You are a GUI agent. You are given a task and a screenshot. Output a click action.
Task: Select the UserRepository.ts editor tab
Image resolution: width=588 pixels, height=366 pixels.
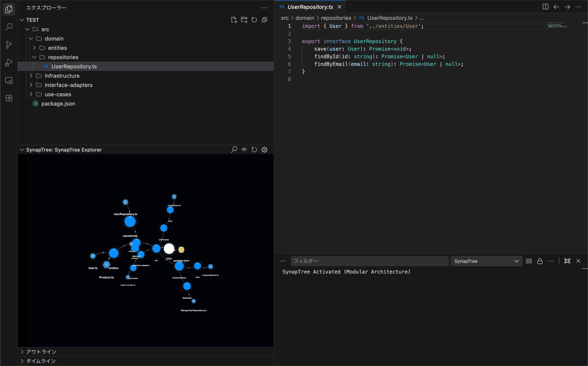310,7
